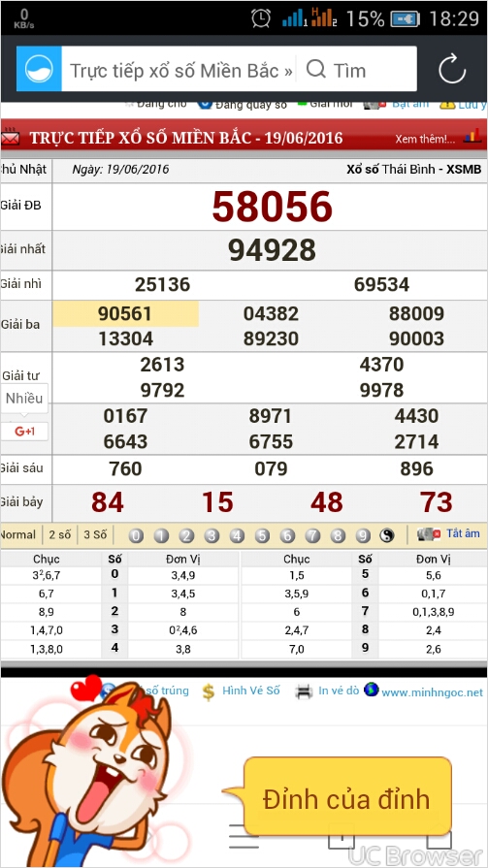Image resolution: width=488 pixels, height=868 pixels.
Task: Open the In vé dò print link
Action: [339, 691]
